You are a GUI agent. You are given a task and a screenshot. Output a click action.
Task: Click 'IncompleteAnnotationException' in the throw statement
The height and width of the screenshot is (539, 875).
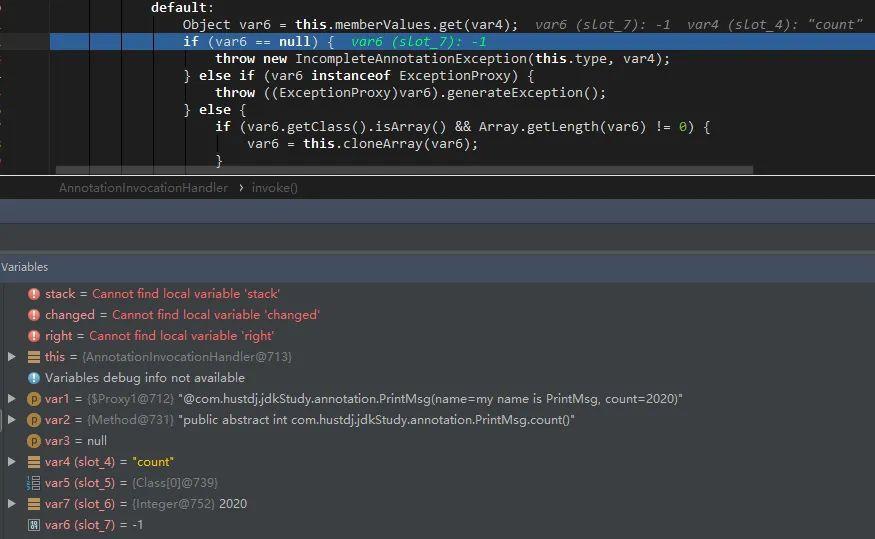[411, 59]
